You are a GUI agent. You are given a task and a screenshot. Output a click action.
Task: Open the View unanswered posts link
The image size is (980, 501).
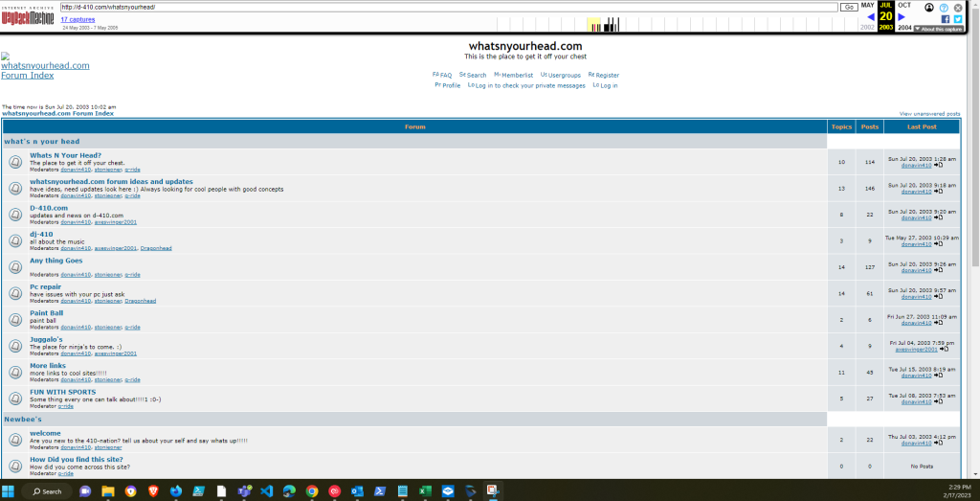pos(929,113)
